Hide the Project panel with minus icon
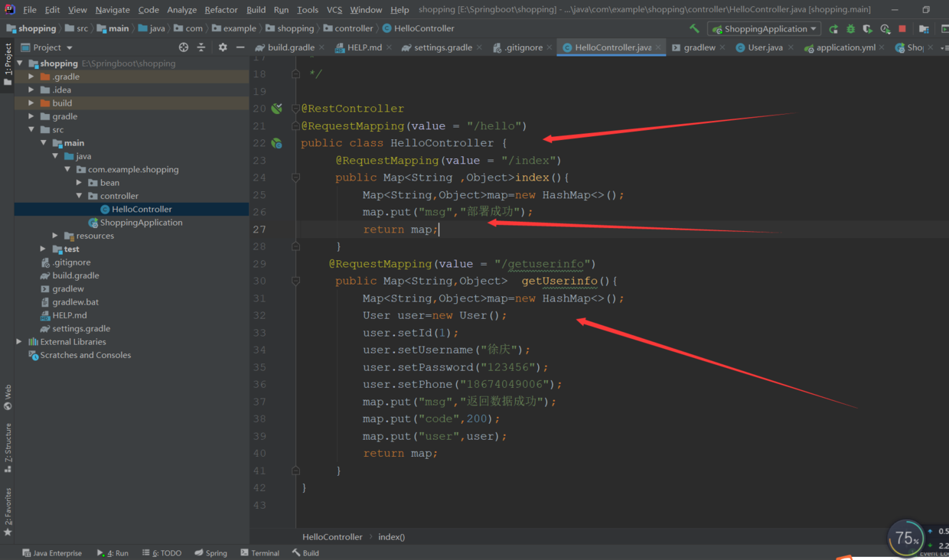 (x=240, y=47)
